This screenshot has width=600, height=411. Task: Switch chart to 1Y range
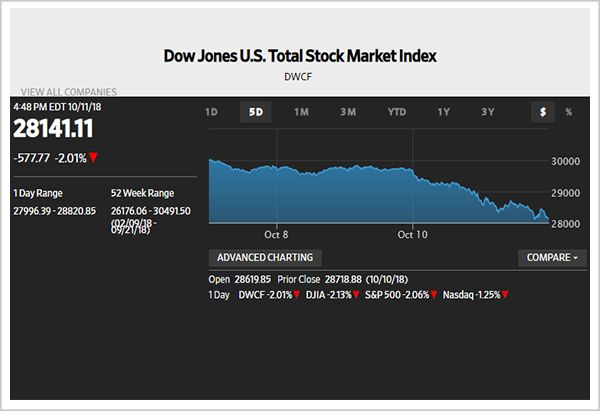443,112
